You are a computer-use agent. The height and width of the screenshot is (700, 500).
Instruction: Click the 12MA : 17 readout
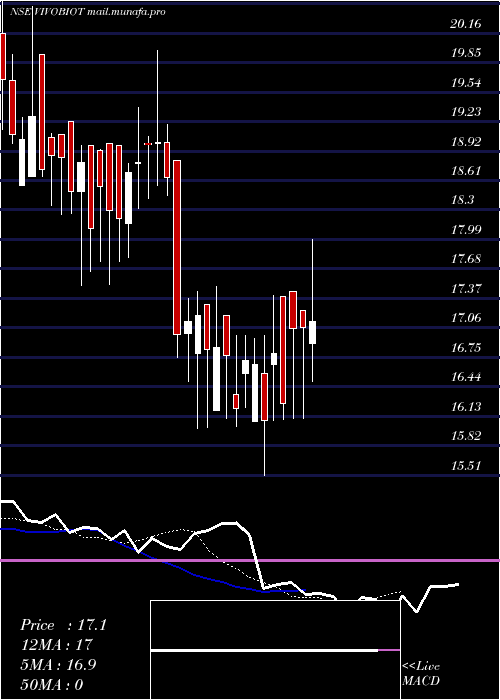tap(56, 645)
